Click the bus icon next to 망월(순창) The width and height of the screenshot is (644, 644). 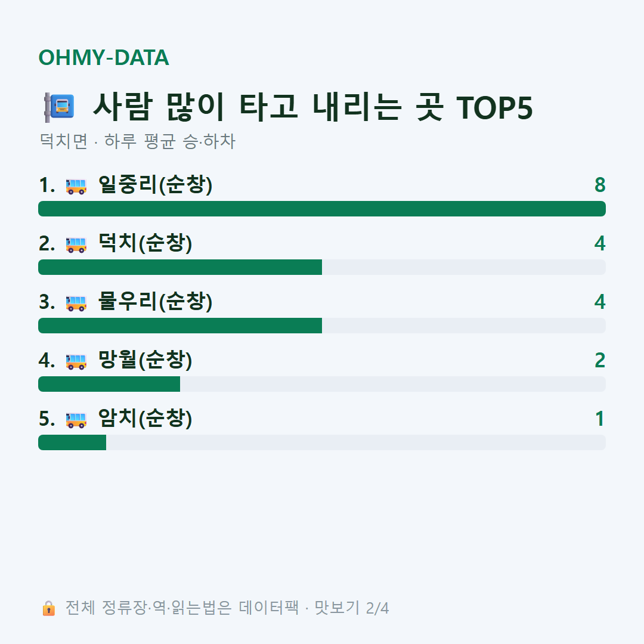[76, 362]
